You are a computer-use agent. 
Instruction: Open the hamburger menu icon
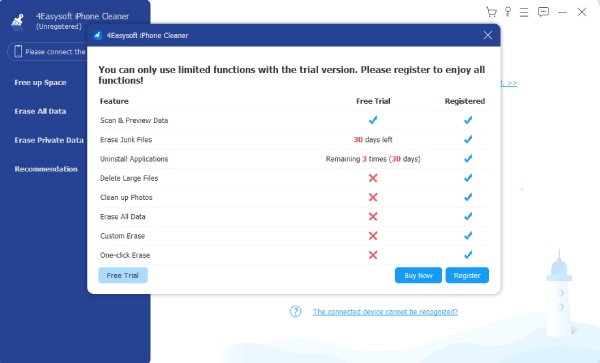[x=524, y=12]
